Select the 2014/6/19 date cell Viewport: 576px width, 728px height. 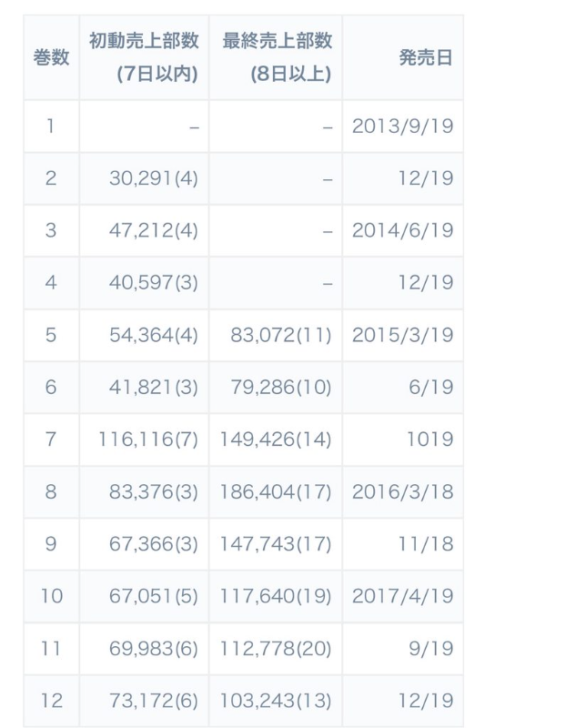(402, 230)
